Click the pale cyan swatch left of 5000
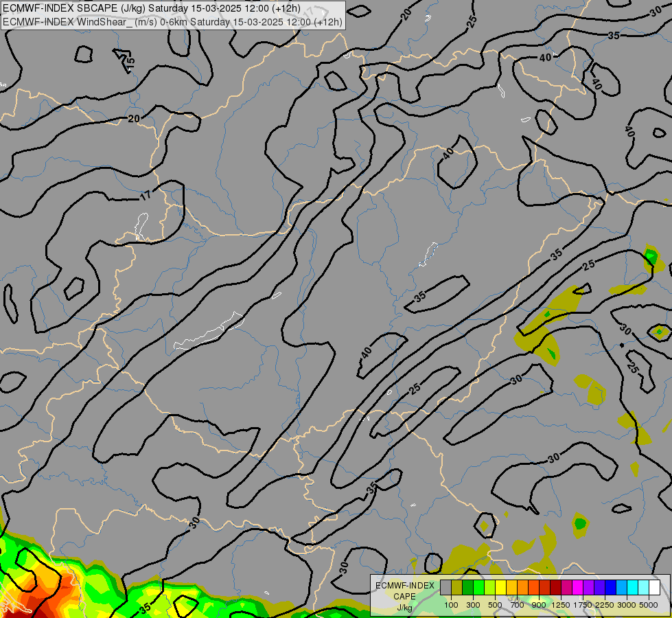This screenshot has height=618, width=672. tap(644, 588)
